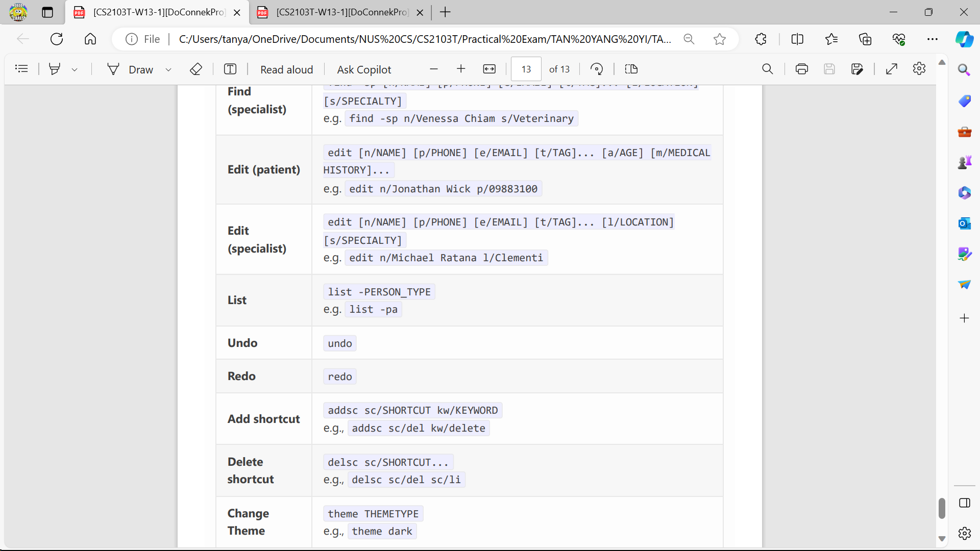Toggle Split screen in browser toolbar
The width and height of the screenshot is (980, 551).
797,39
